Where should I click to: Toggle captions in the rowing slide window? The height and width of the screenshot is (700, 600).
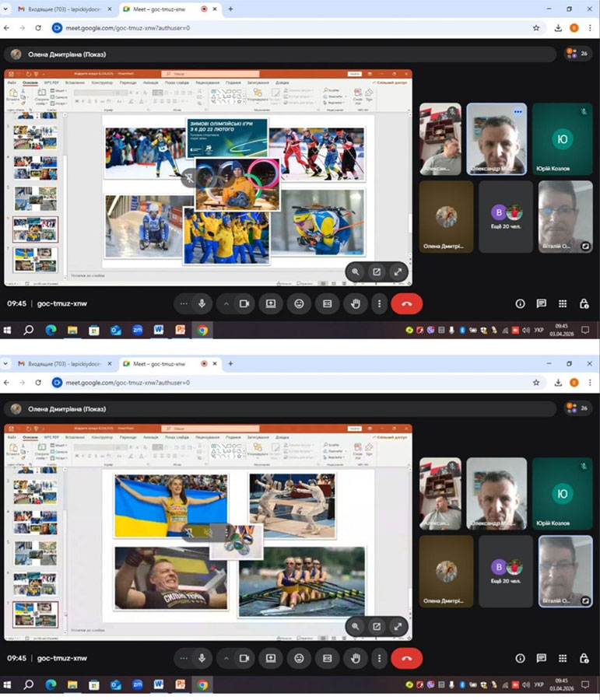pos(327,658)
